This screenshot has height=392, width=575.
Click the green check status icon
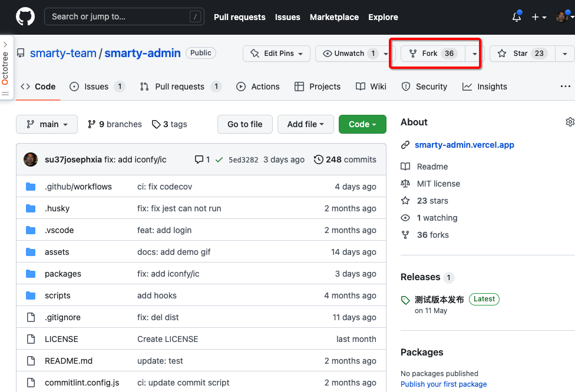coord(219,160)
